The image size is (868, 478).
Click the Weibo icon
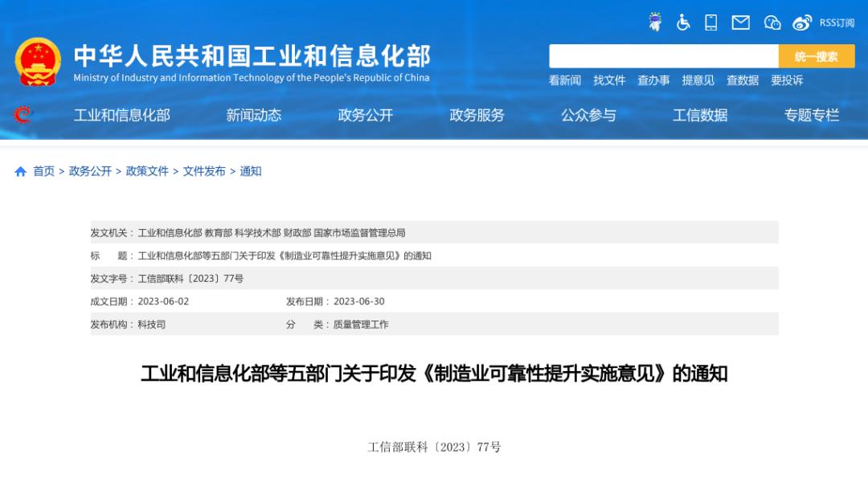pyautogui.click(x=802, y=22)
